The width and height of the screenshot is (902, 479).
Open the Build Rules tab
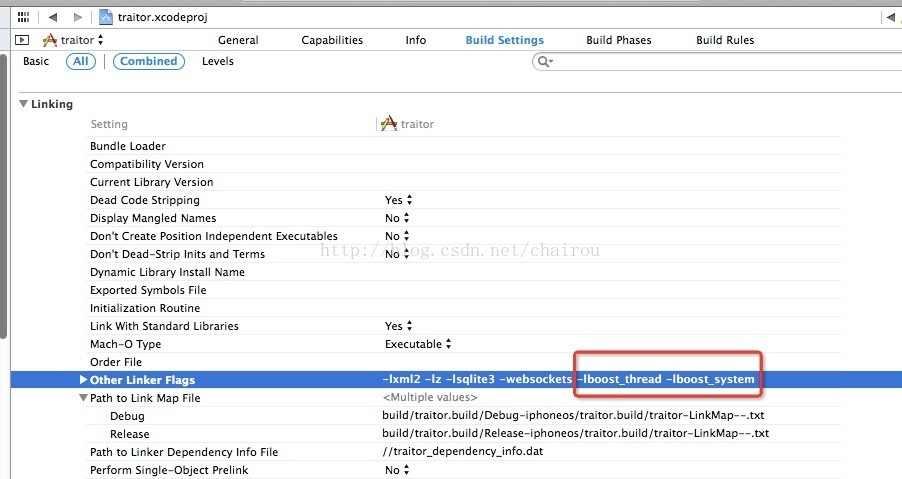click(725, 40)
